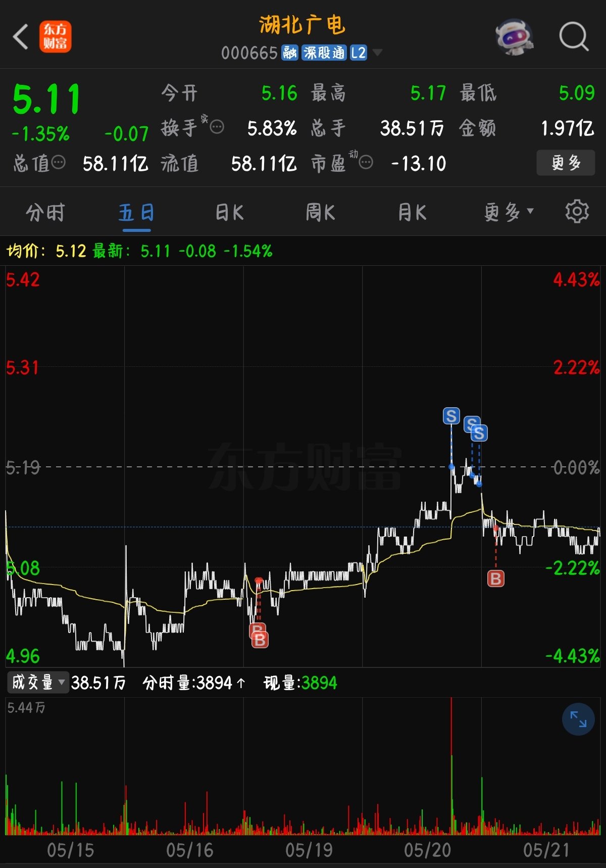
Task: Tap the B buy marker on 05/21
Action: click(496, 578)
